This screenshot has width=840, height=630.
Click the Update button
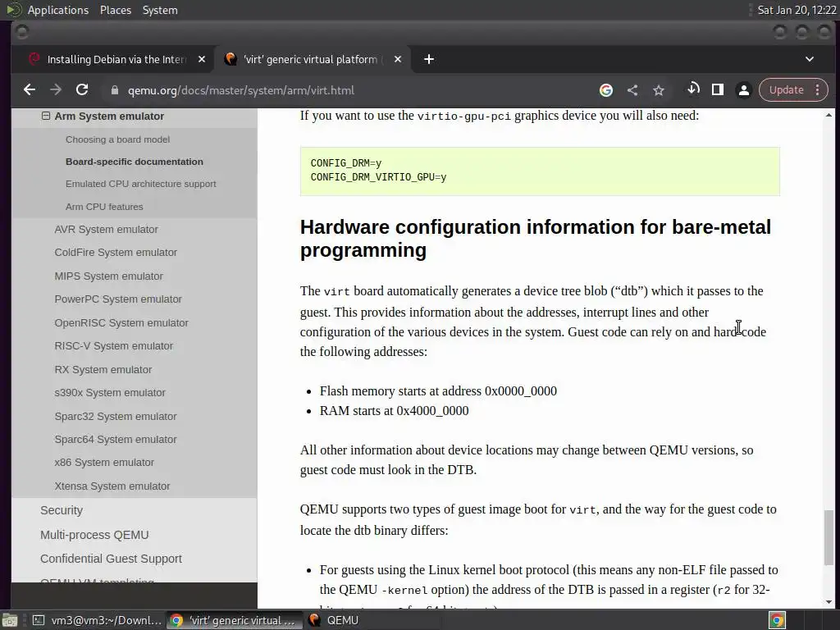(x=786, y=90)
